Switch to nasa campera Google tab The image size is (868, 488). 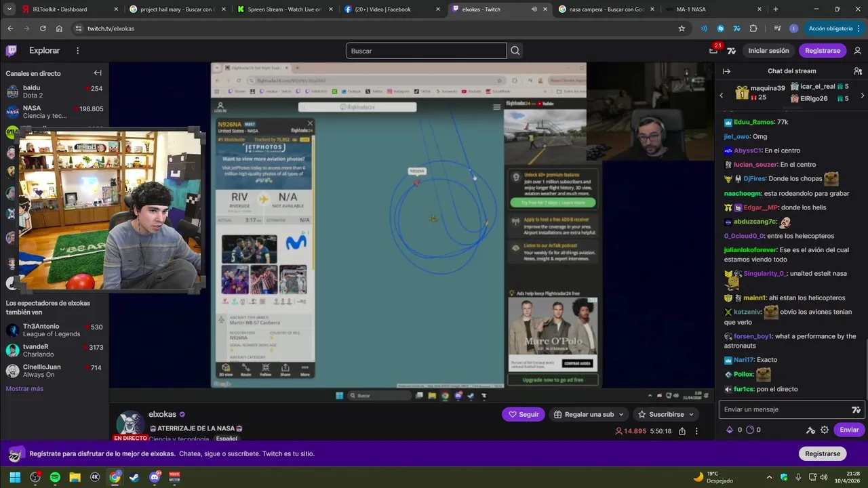tap(605, 9)
